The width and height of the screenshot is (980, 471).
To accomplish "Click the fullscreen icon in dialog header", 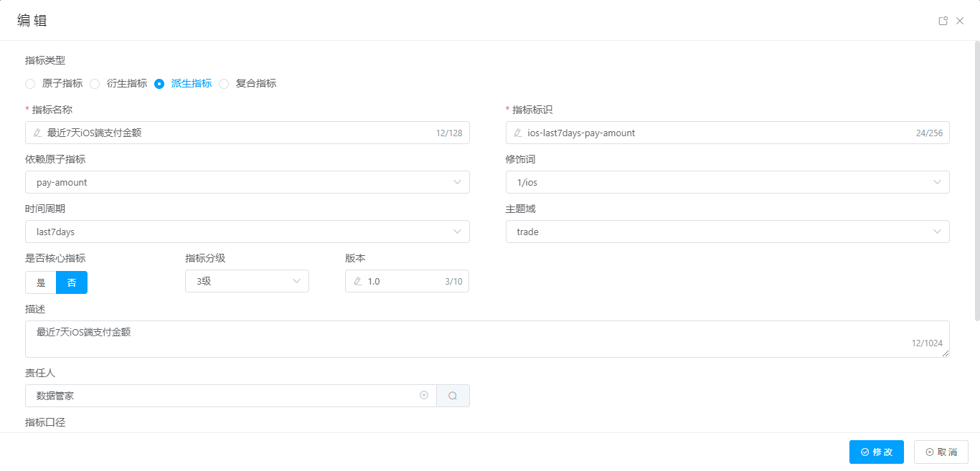I will click(x=943, y=21).
